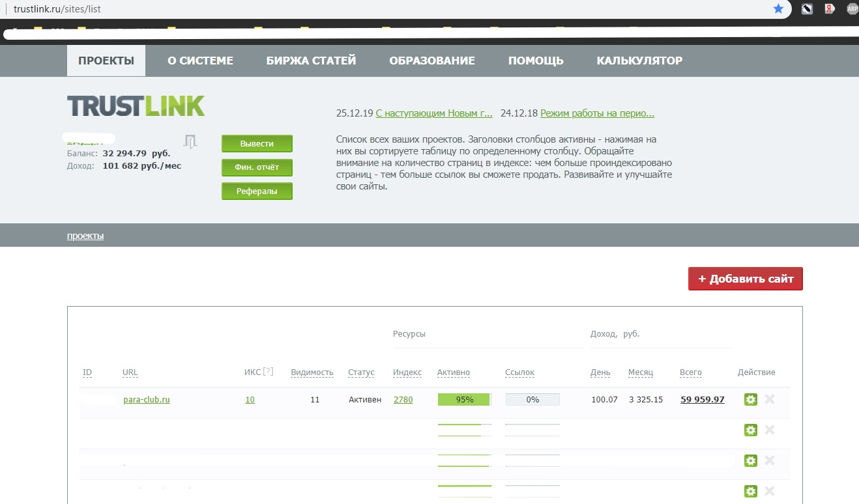Image resolution: width=859 pixels, height=504 pixels.
Task: Click the Видимость value 11
Action: (x=315, y=399)
